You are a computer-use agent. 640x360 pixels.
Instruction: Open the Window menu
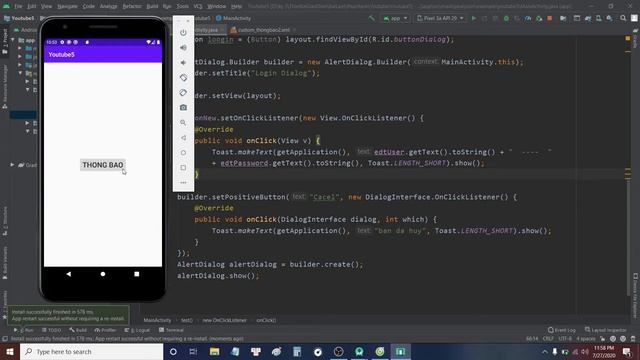(x=217, y=7)
